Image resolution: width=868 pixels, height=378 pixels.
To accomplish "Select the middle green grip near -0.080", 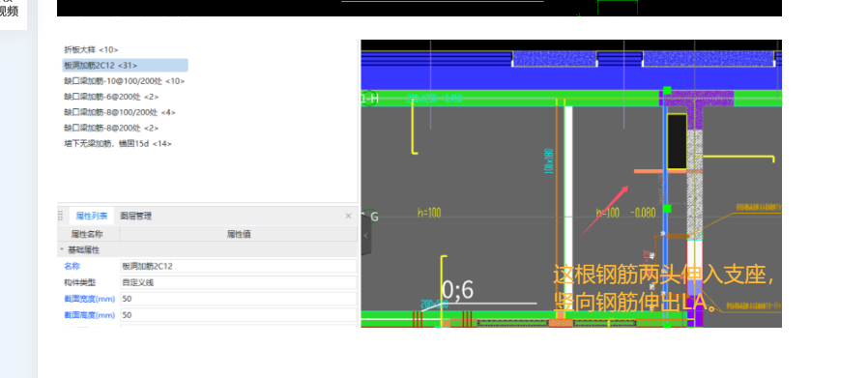I will click(667, 209).
